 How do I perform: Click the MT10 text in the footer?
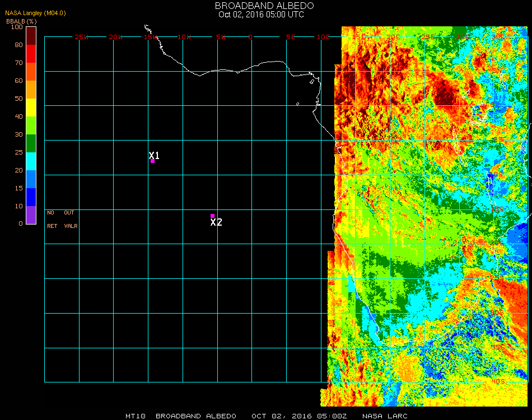(136, 416)
